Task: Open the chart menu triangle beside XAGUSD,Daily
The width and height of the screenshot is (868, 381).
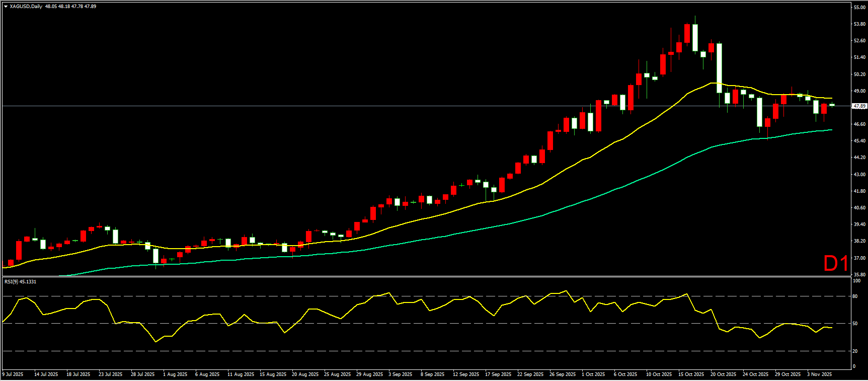Action: coord(6,7)
